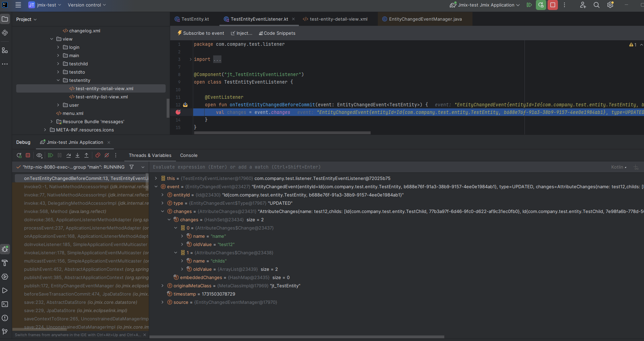Click Inject... button

(x=241, y=33)
